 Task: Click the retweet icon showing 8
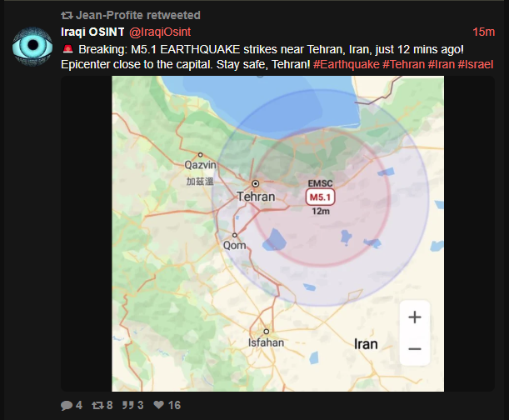click(x=97, y=405)
